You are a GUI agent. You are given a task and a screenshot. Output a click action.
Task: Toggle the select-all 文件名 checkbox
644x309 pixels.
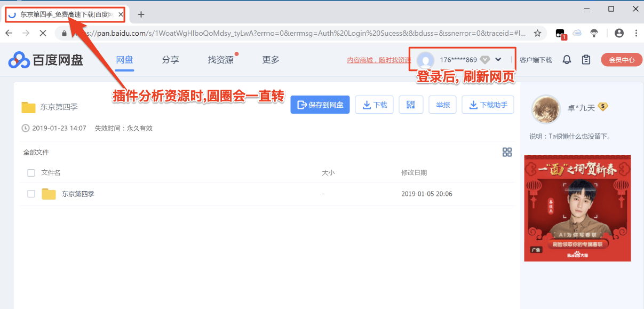(x=31, y=173)
